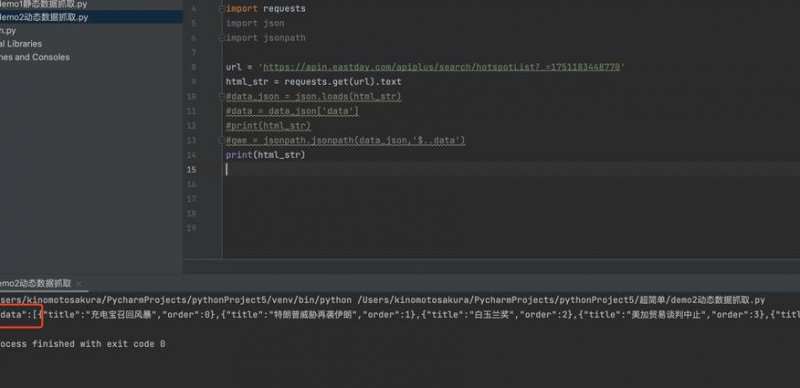Click 'Process finished with exit code 0' message
800x388 pixels.
(83, 344)
